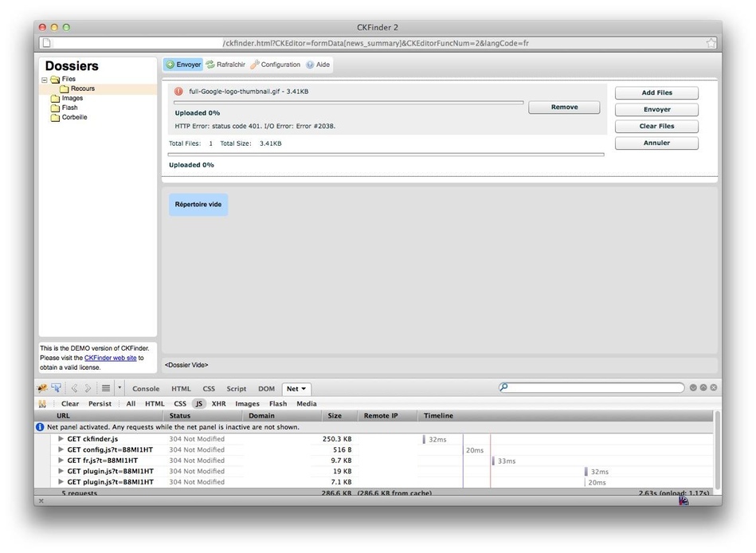Screen dimensions: 756x553
Task: Click the Net panel vertical scrollbar
Action: [718, 449]
